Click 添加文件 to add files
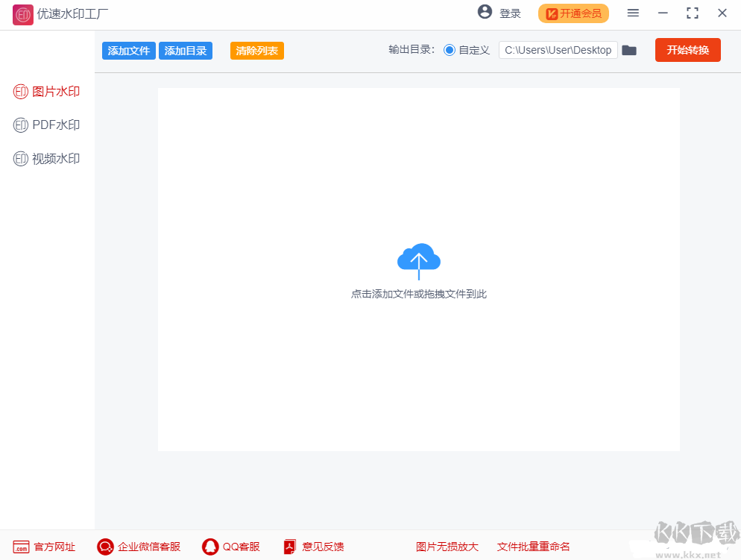This screenshot has width=741, height=560. tap(128, 50)
